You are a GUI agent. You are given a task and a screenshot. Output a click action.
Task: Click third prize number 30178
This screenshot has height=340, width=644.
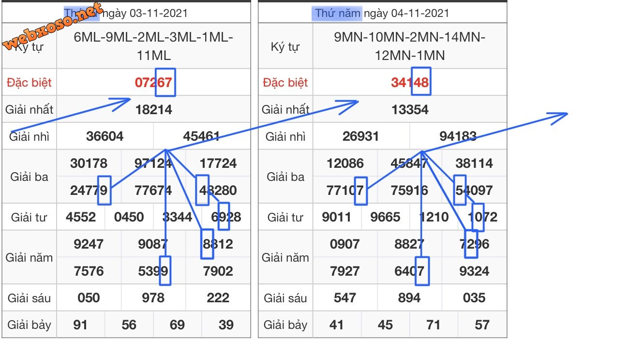tap(89, 163)
